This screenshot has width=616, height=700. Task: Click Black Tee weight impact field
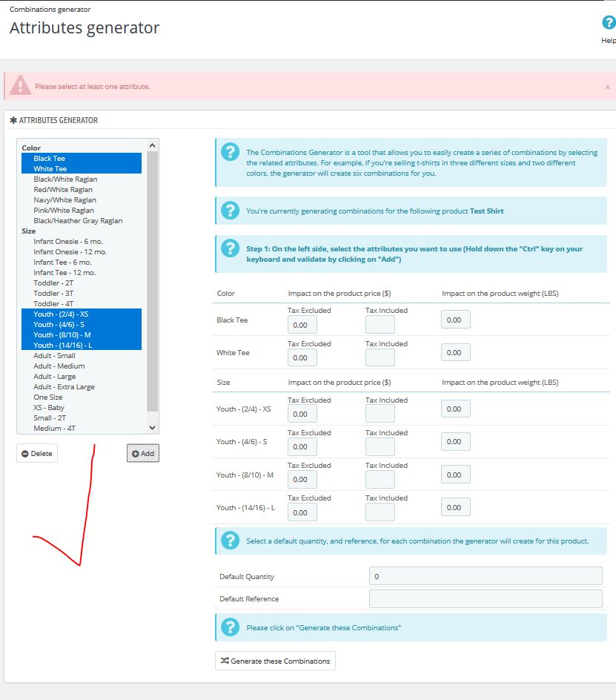point(455,320)
